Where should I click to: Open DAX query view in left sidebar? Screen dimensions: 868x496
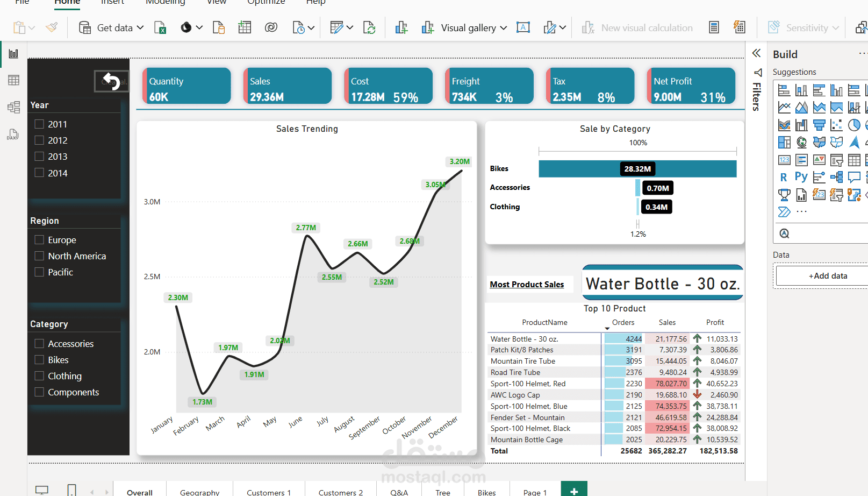[x=13, y=134]
